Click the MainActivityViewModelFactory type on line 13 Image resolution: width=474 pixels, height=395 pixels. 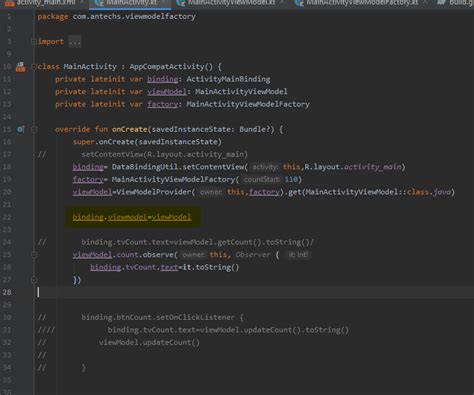[248, 104]
